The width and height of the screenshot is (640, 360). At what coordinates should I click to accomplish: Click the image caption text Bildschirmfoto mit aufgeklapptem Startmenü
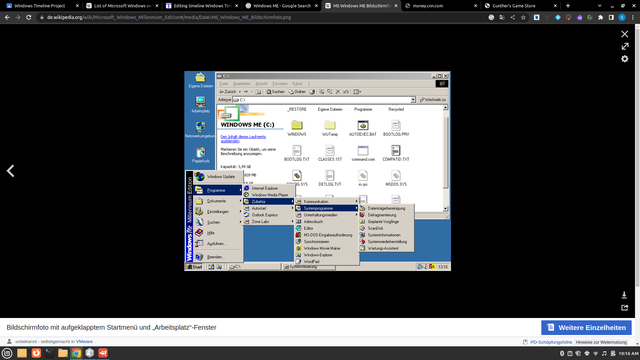pos(111,327)
